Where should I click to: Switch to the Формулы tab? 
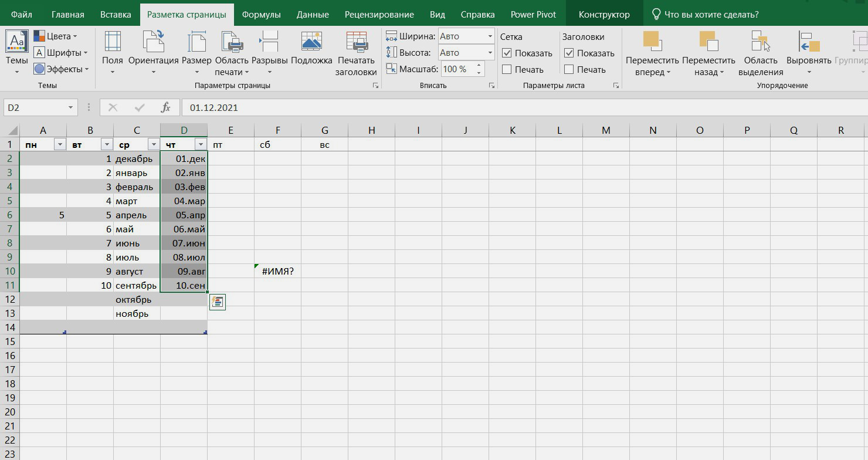coord(261,15)
